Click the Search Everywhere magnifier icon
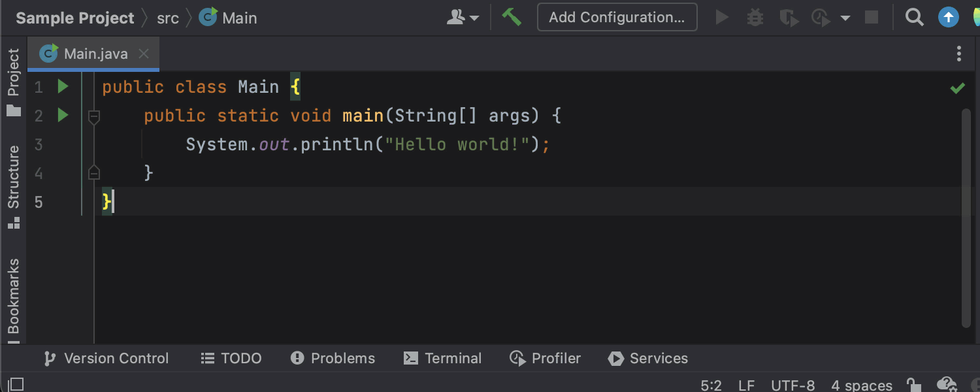The height and width of the screenshot is (392, 980). click(914, 18)
